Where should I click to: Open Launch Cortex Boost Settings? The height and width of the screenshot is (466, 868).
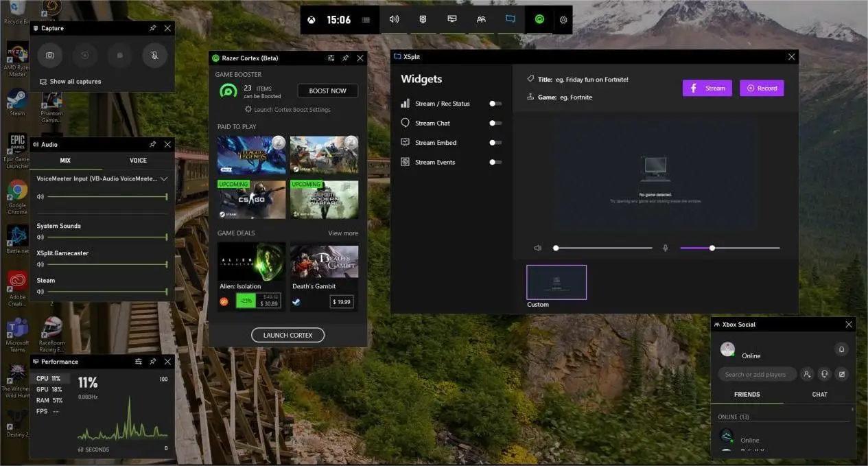click(288, 110)
